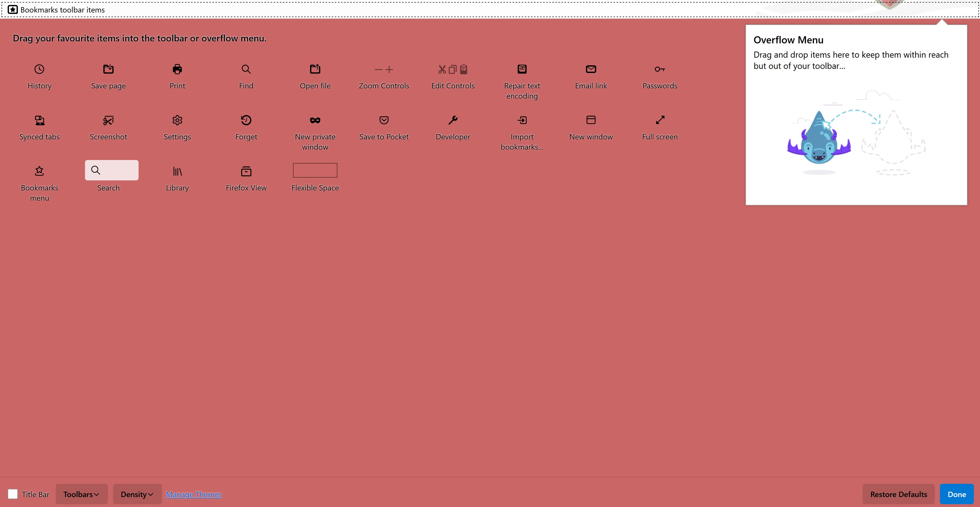980x507 pixels.
Task: Click the Open file icon
Action: point(315,69)
